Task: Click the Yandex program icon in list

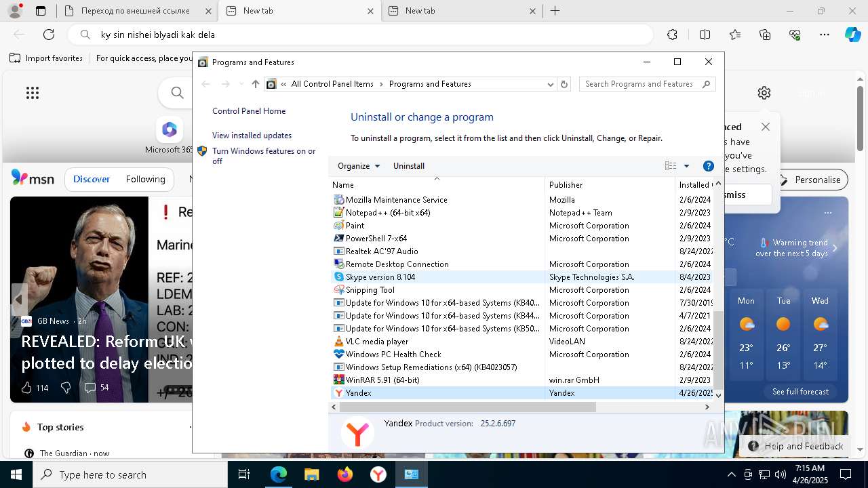Action: coord(339,393)
